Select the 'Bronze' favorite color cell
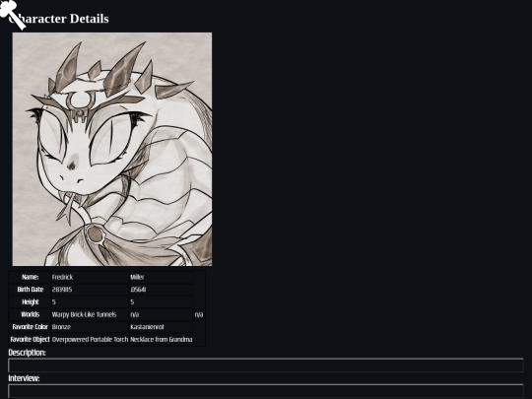The image size is (532, 399). [x=90, y=327]
